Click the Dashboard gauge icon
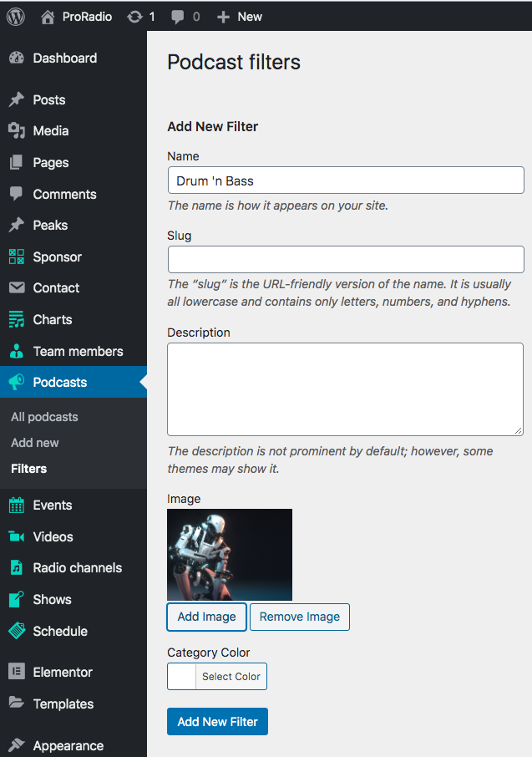Viewport: 532px width, 757px height. 17,58
